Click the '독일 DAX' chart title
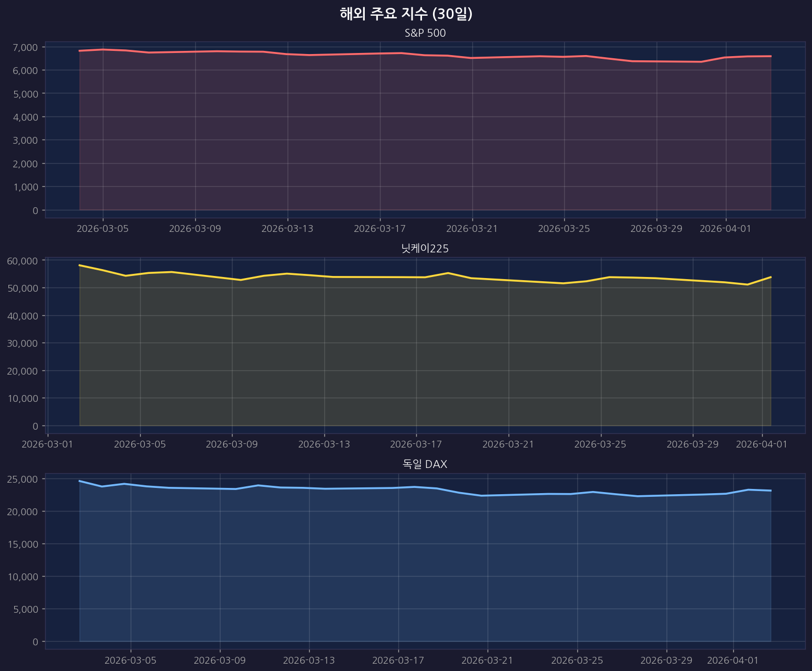This screenshot has height=671, width=812. pos(425,464)
